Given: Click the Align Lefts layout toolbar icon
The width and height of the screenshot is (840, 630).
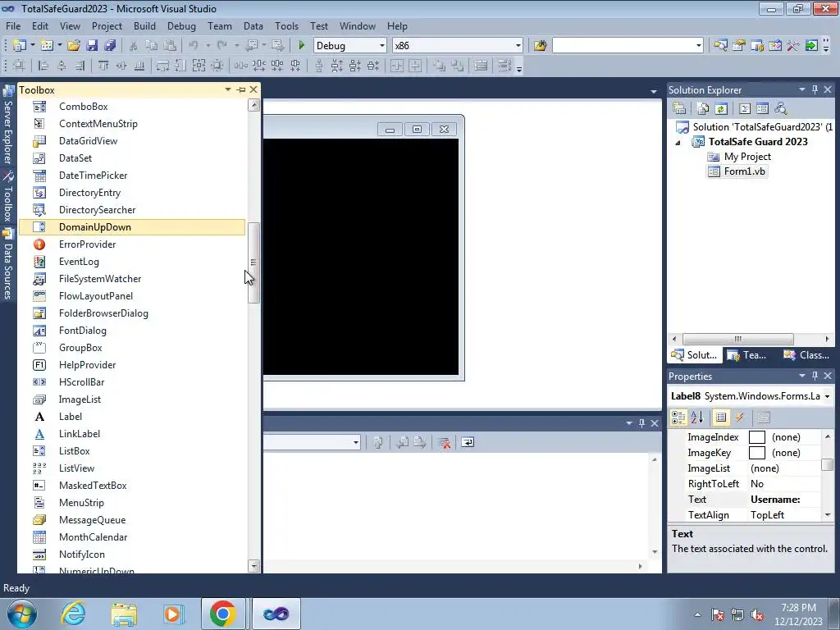Looking at the screenshot, I should [x=43, y=66].
